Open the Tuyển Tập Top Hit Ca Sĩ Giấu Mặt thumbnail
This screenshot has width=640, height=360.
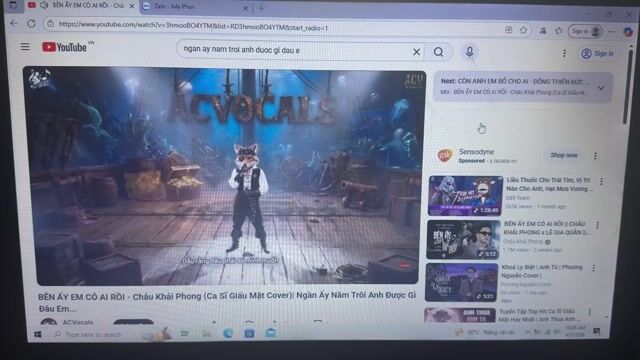[460, 315]
